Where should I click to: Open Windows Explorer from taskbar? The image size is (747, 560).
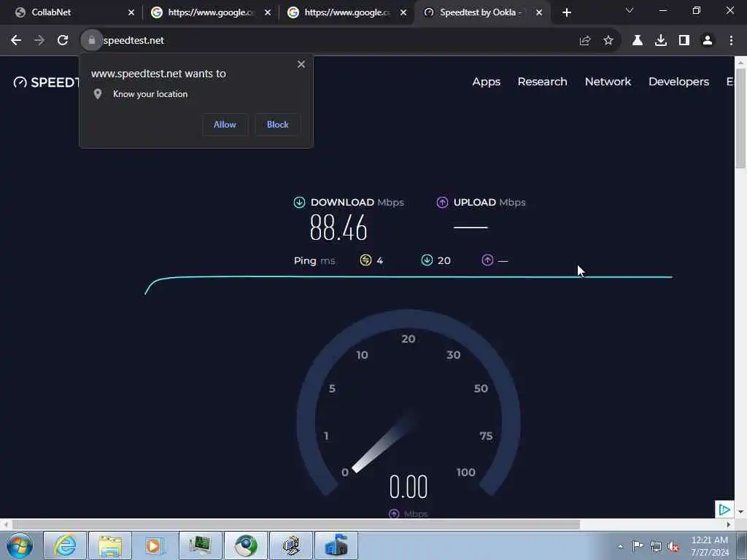[110, 545]
